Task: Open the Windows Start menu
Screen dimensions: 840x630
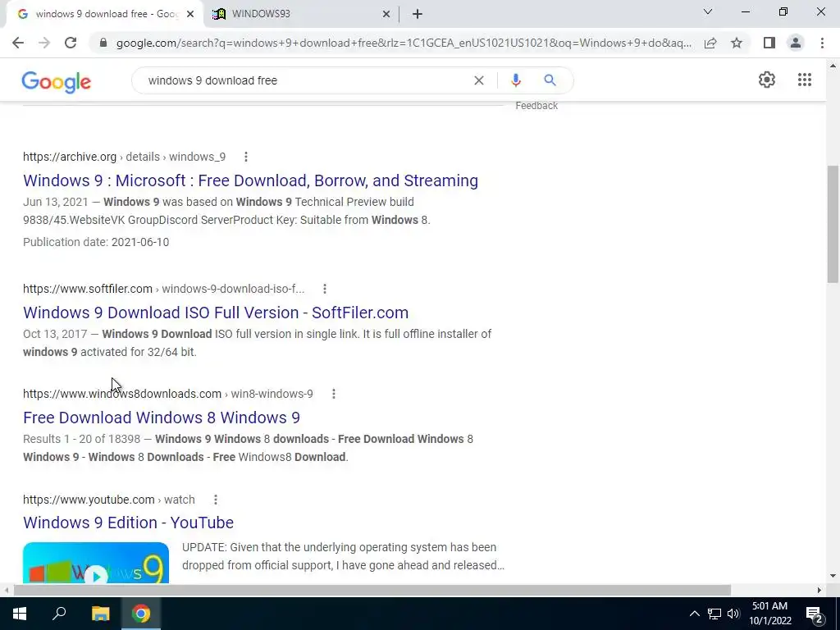Action: click(20, 614)
